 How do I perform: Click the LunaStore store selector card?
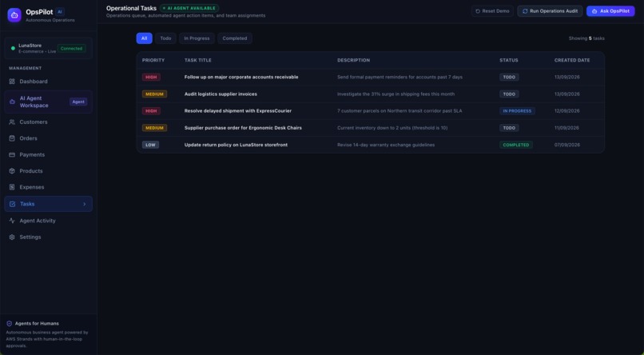click(49, 48)
